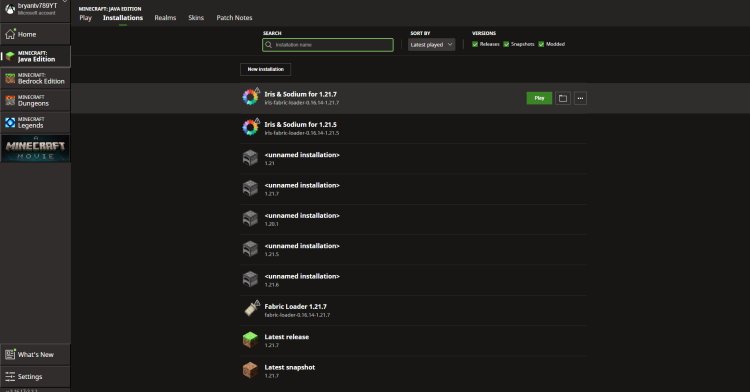This screenshot has height=392, width=750.
Task: Click furnace icon of 1.20.1 unnamed installation
Action: pos(250,219)
